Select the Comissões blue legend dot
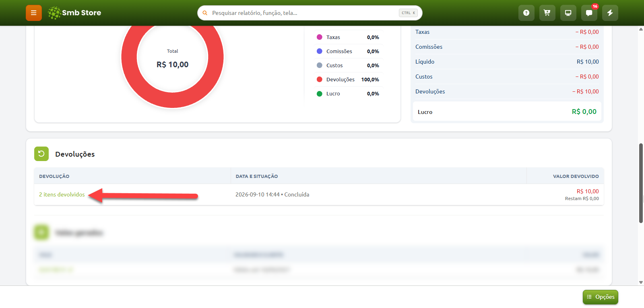 point(320,51)
